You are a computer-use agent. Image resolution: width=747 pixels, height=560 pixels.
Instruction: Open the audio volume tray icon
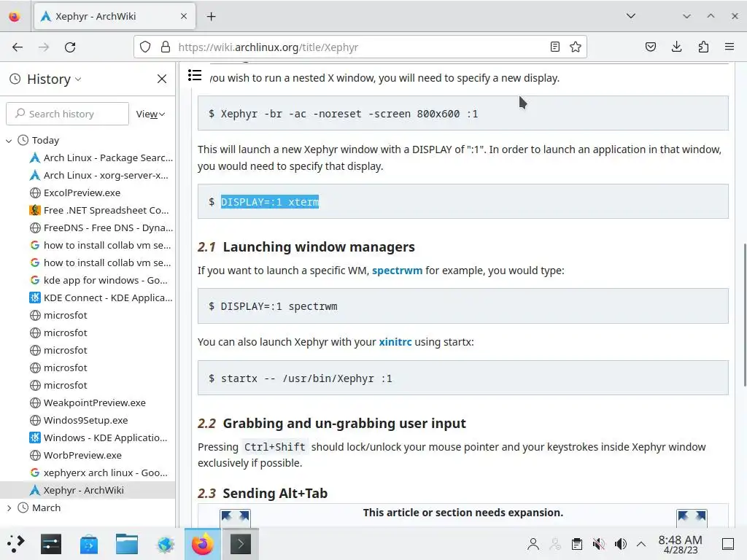[x=620, y=544]
